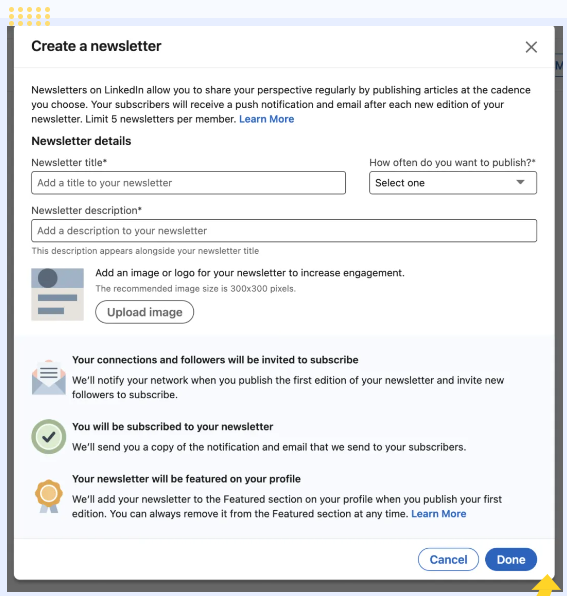Confirm with the Done button
The width and height of the screenshot is (567, 596).
(x=511, y=560)
